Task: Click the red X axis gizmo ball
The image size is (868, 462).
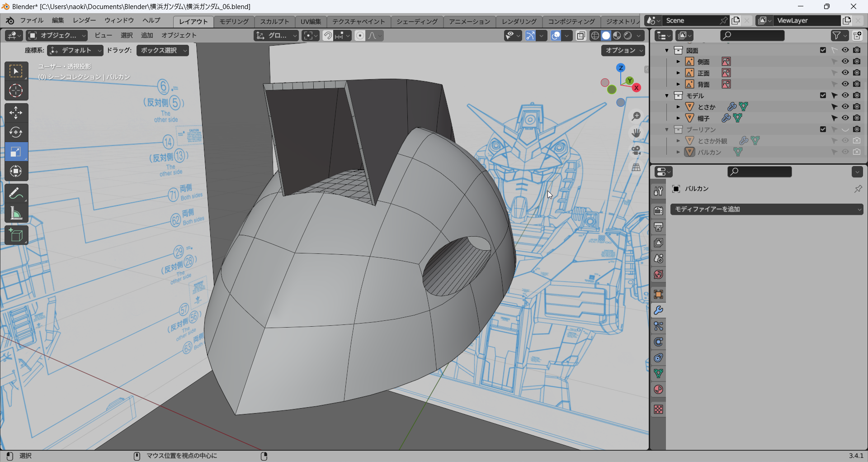Action: (x=637, y=88)
